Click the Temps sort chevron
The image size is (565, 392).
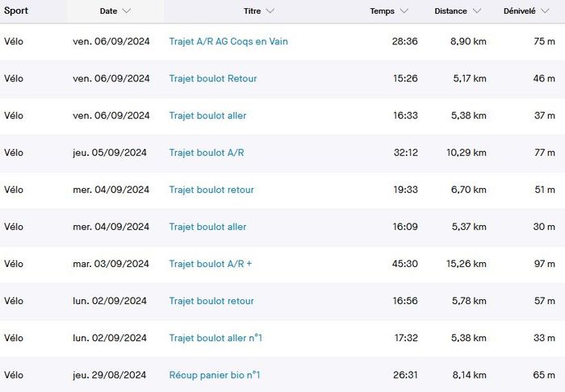(x=404, y=11)
